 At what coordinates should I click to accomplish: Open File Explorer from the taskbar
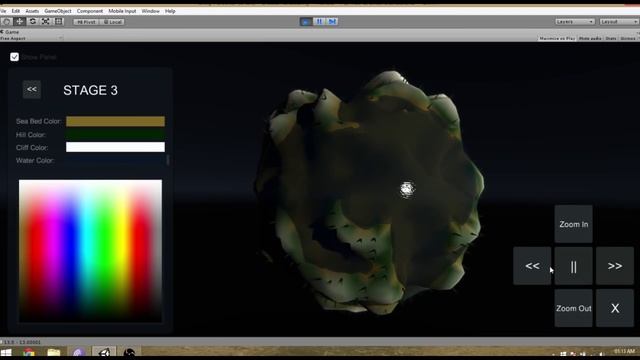(x=53, y=353)
